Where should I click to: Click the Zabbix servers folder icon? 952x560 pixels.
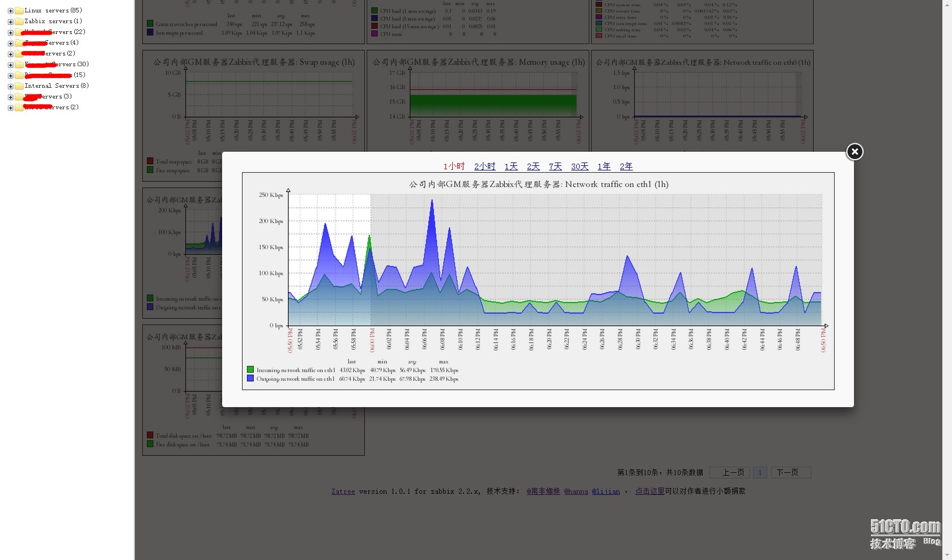19,22
